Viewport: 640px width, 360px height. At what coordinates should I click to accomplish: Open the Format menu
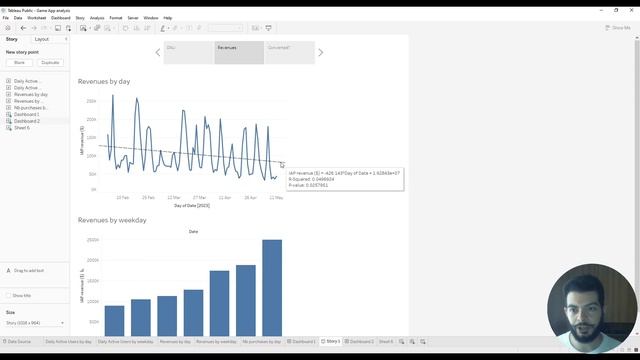click(116, 18)
